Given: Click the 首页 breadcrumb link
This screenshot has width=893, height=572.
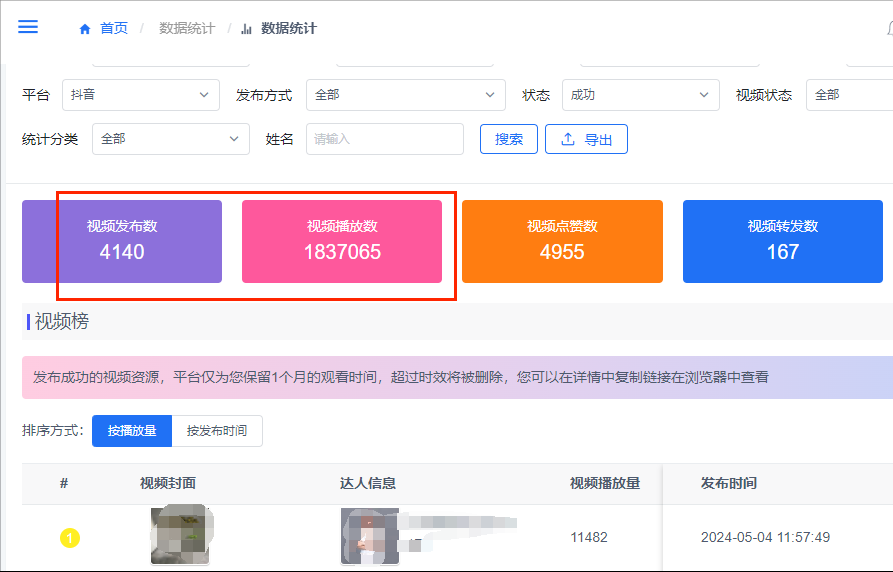Looking at the screenshot, I should point(114,28).
